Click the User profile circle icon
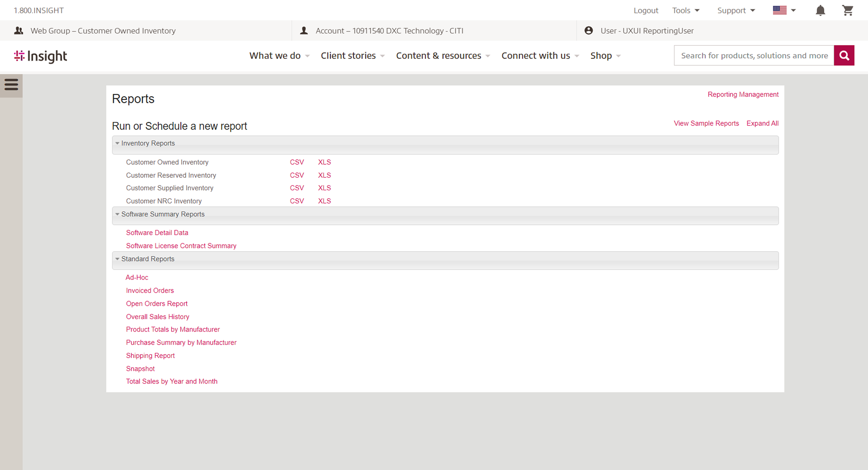 click(589, 31)
